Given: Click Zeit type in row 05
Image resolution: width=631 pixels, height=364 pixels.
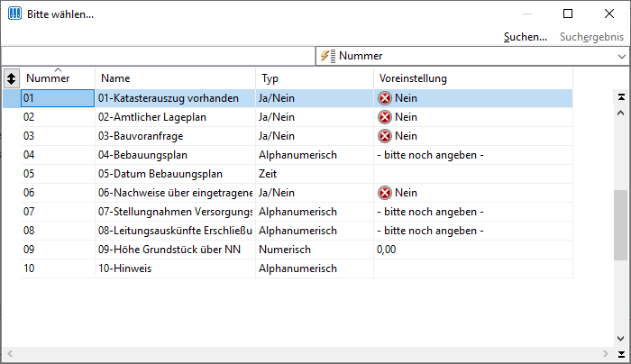Looking at the screenshot, I should click(x=268, y=174).
